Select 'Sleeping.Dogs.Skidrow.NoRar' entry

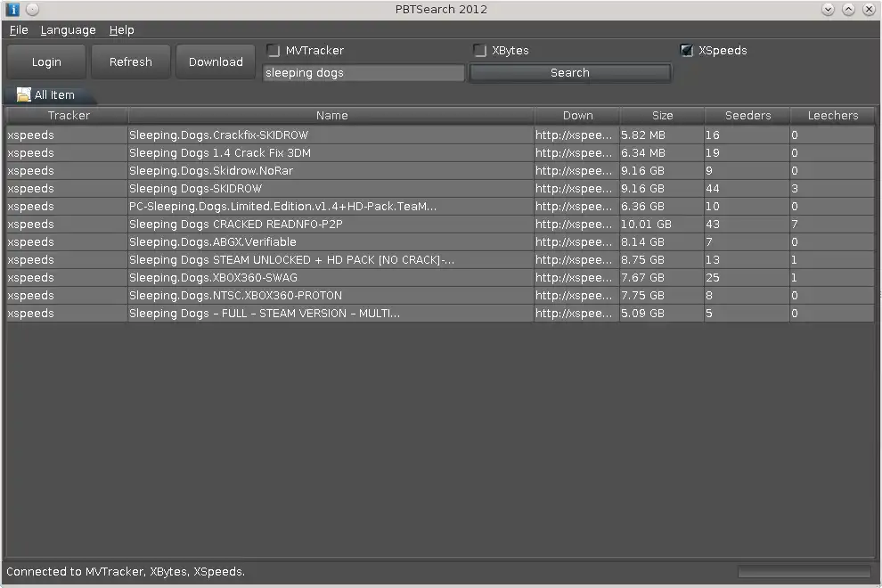tap(440, 170)
